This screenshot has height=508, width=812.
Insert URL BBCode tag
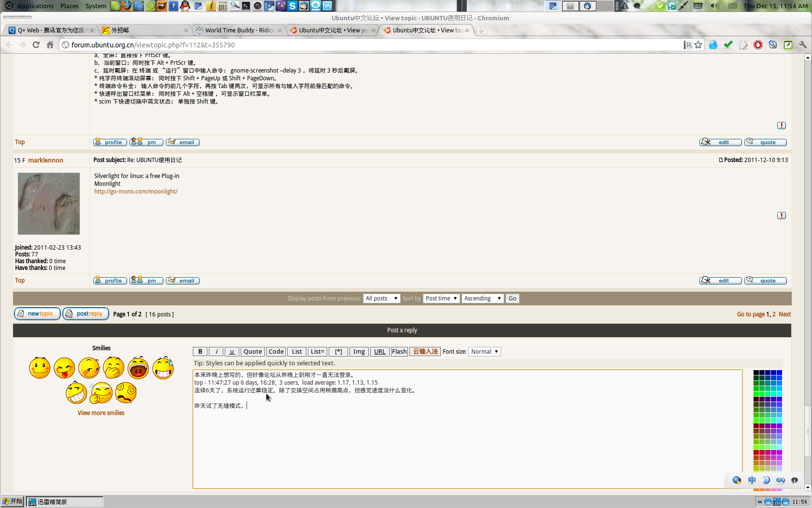click(x=380, y=351)
